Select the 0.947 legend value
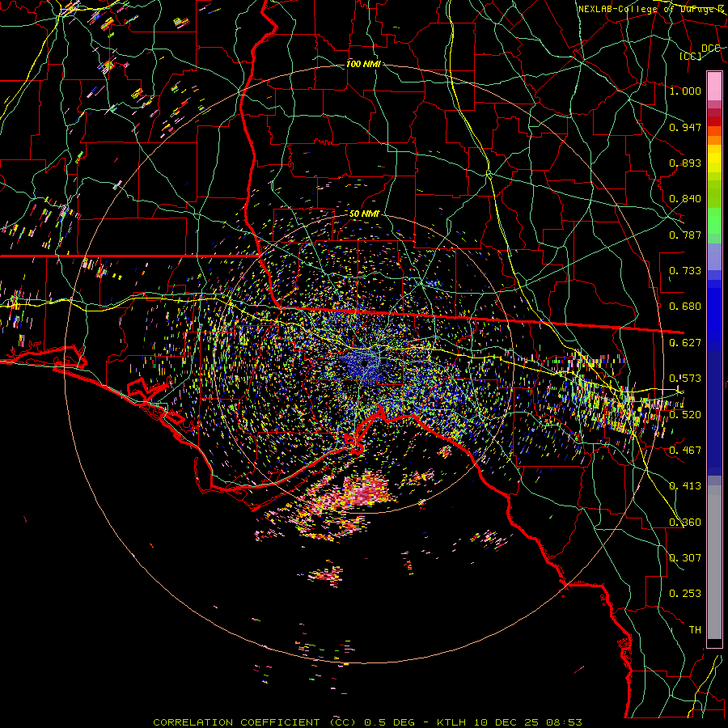Viewport: 728px width, 728px height. pos(685,127)
